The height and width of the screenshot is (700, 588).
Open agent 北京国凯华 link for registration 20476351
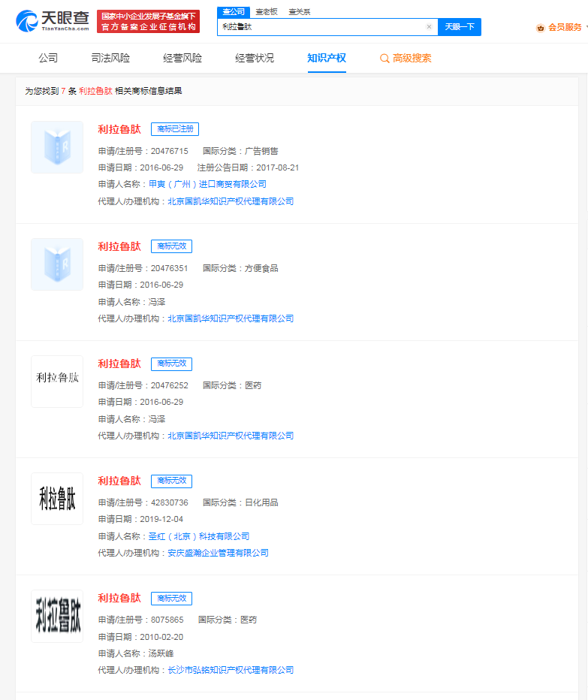coord(231,318)
